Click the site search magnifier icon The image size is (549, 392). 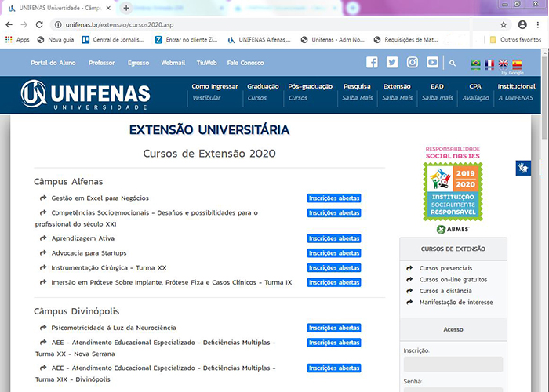(x=453, y=63)
